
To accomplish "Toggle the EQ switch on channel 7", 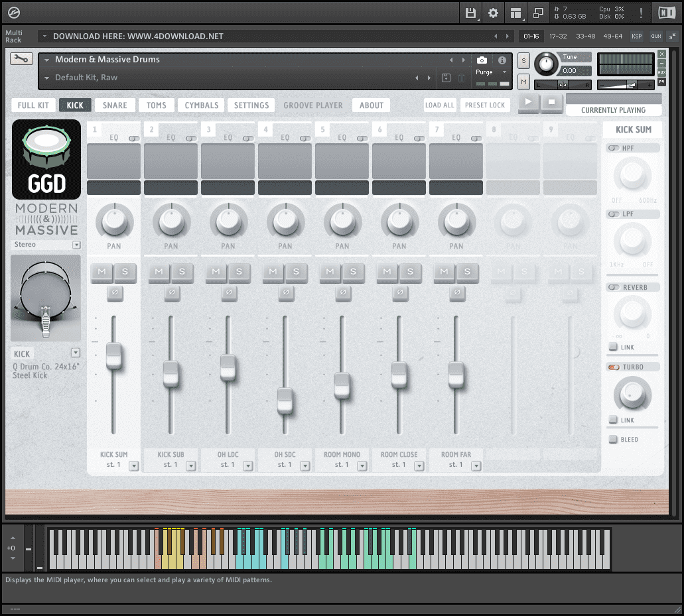I will tap(476, 138).
